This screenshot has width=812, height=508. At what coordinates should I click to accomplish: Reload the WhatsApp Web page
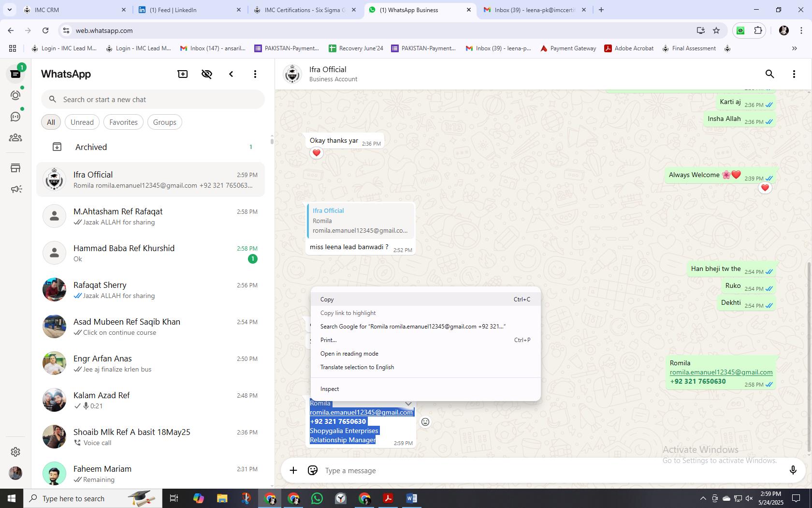[45, 30]
